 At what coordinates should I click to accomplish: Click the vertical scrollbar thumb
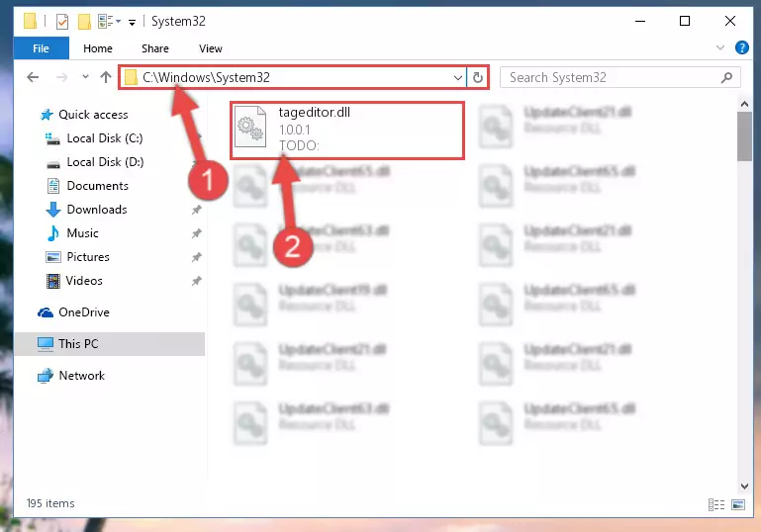pos(744,136)
